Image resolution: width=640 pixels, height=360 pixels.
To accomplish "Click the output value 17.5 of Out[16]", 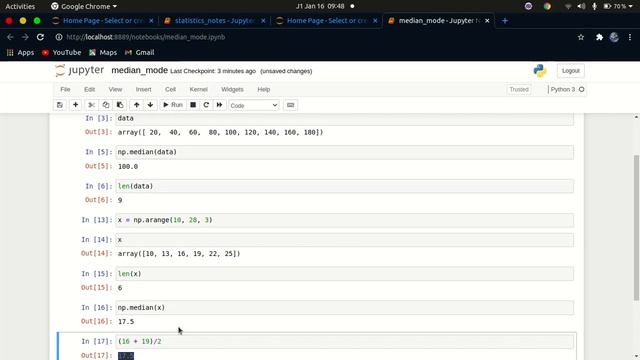I will click(x=126, y=322).
